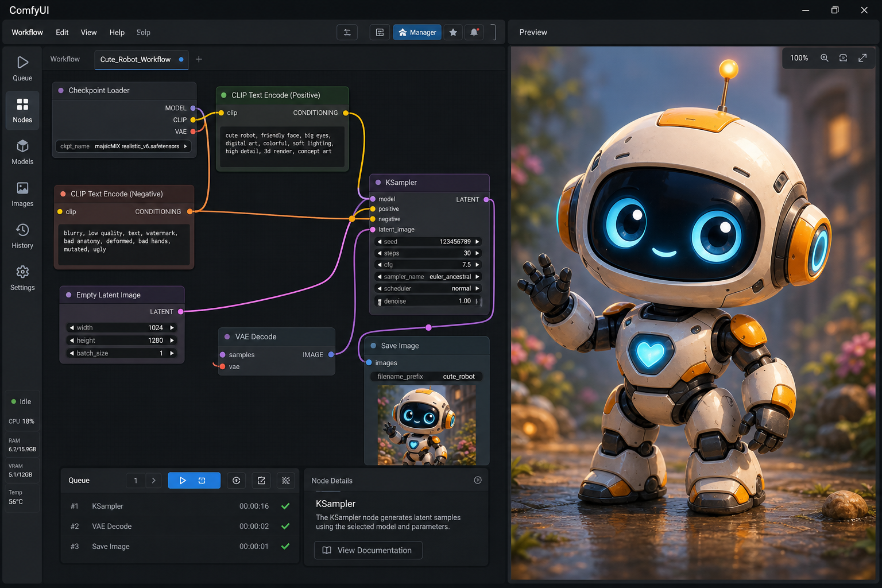882x588 pixels.
Task: Open the History sidebar panel
Action: [x=22, y=236]
